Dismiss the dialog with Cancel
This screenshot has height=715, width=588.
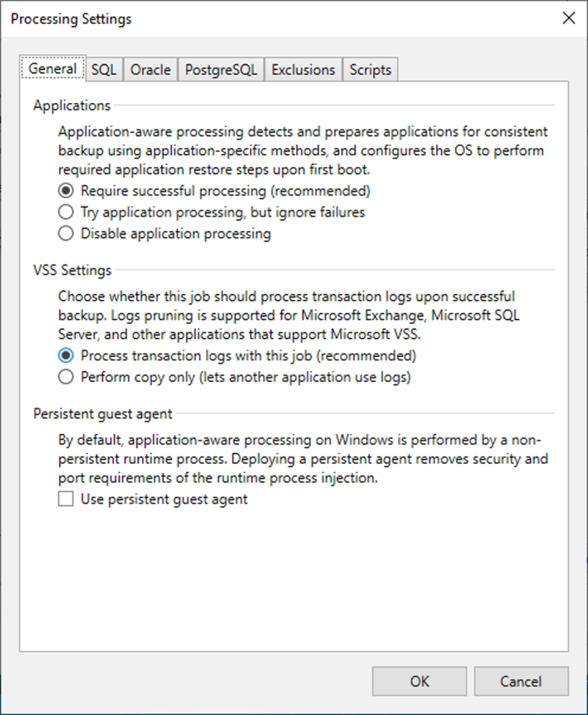pyautogui.click(x=521, y=681)
